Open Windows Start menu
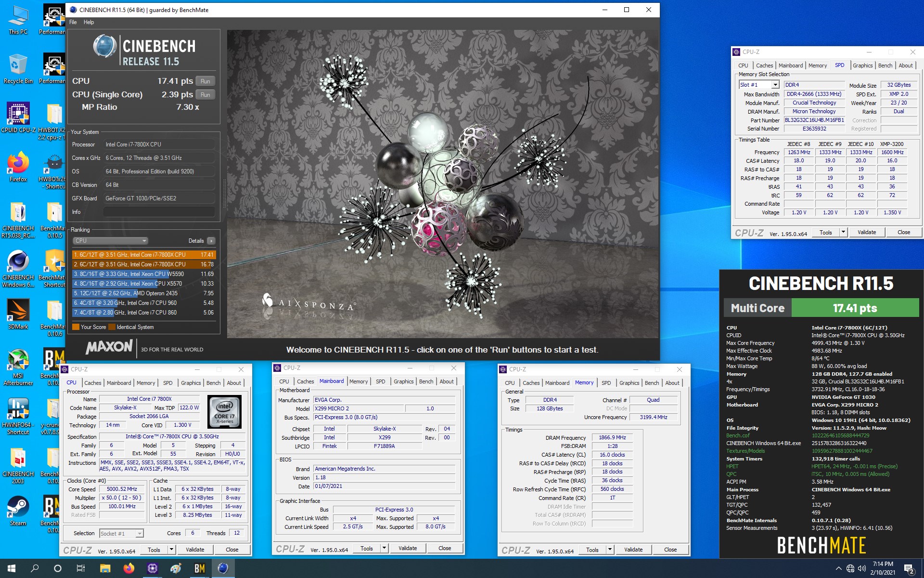Image resolution: width=924 pixels, height=578 pixels. (x=12, y=568)
